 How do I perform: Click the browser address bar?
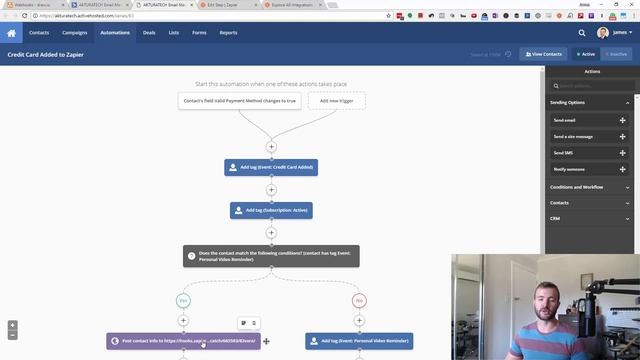coord(208,16)
